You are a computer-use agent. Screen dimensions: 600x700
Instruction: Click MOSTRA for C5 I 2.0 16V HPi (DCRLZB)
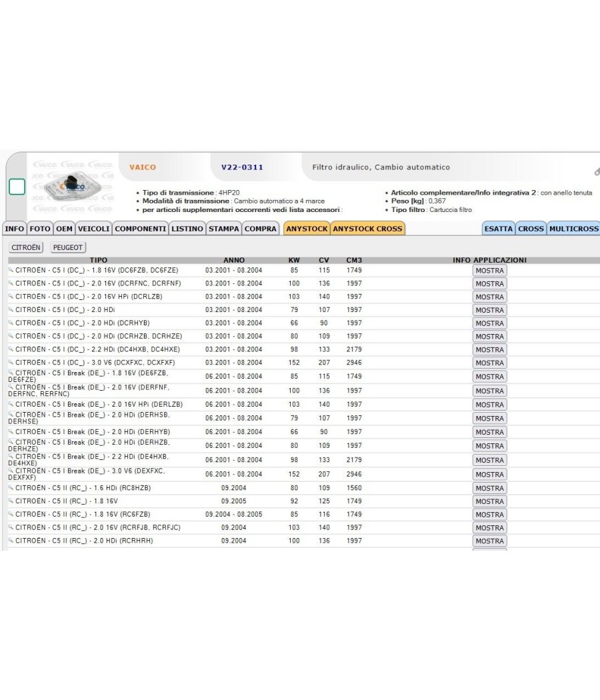click(x=490, y=297)
